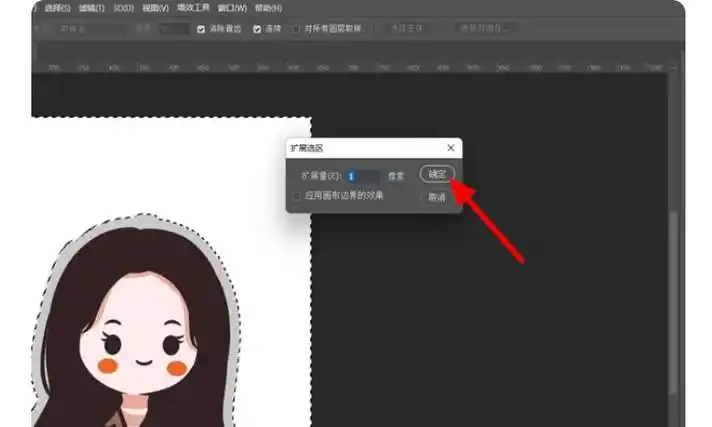Close the 扩展选区 dialog
The height and width of the screenshot is (427, 712).
click(451, 148)
